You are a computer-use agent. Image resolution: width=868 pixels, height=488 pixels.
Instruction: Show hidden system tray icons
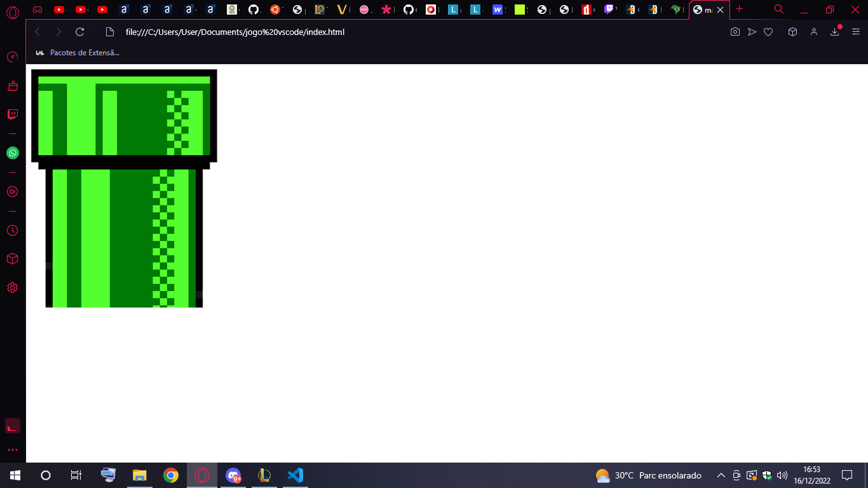click(x=721, y=475)
